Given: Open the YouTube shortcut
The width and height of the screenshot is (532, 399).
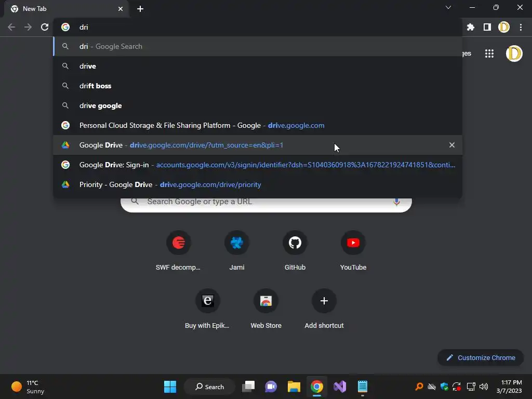Looking at the screenshot, I should click(353, 251).
